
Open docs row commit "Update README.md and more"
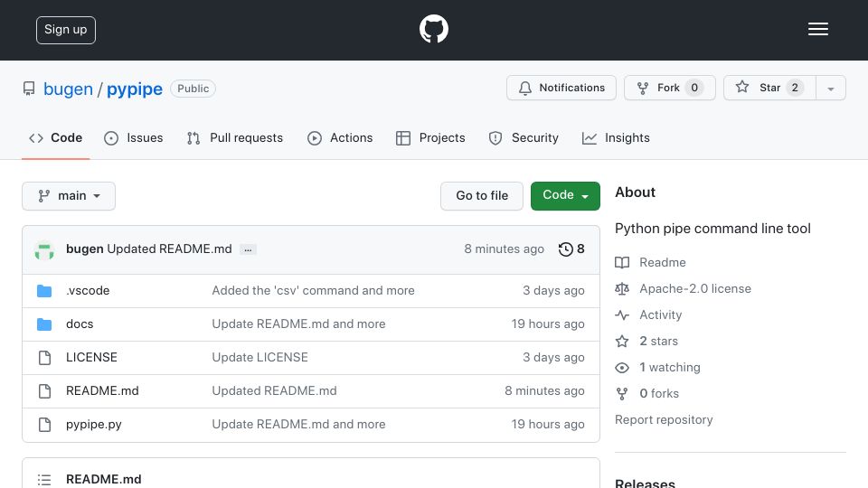(x=299, y=324)
